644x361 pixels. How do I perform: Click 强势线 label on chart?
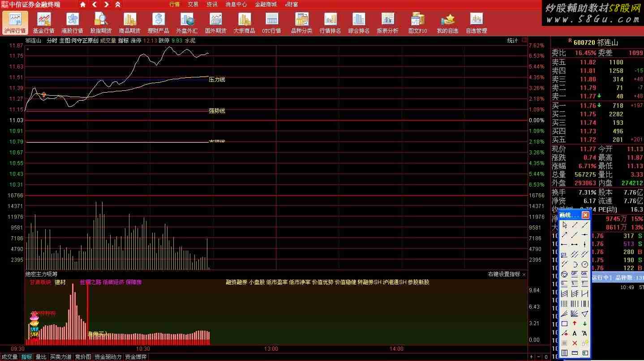pyautogui.click(x=217, y=111)
